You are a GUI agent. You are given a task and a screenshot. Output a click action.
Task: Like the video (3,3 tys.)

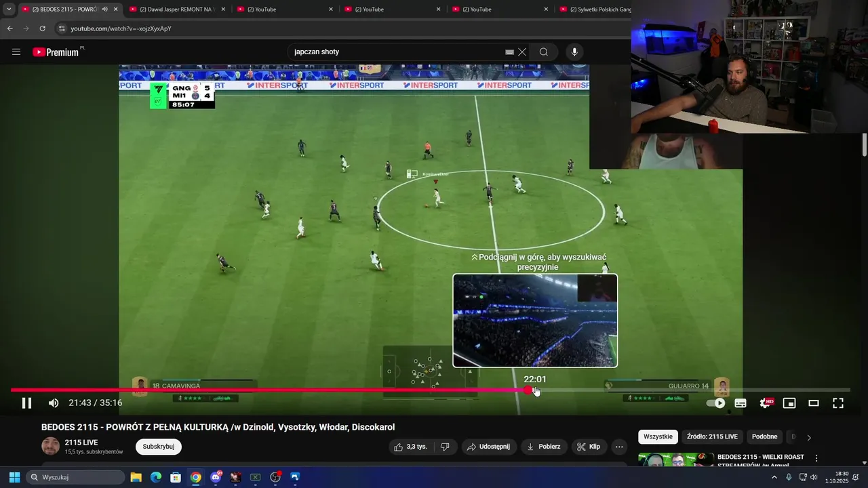pyautogui.click(x=411, y=447)
